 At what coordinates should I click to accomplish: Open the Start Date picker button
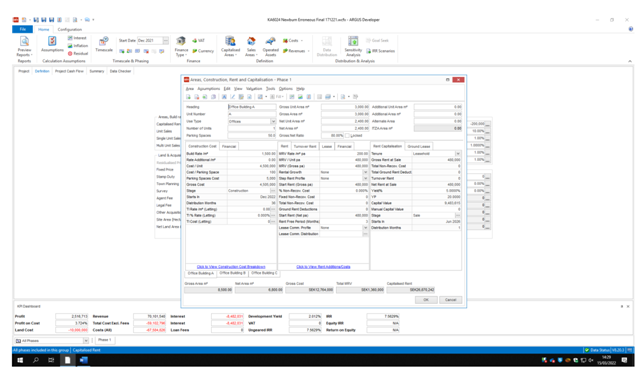pos(166,40)
